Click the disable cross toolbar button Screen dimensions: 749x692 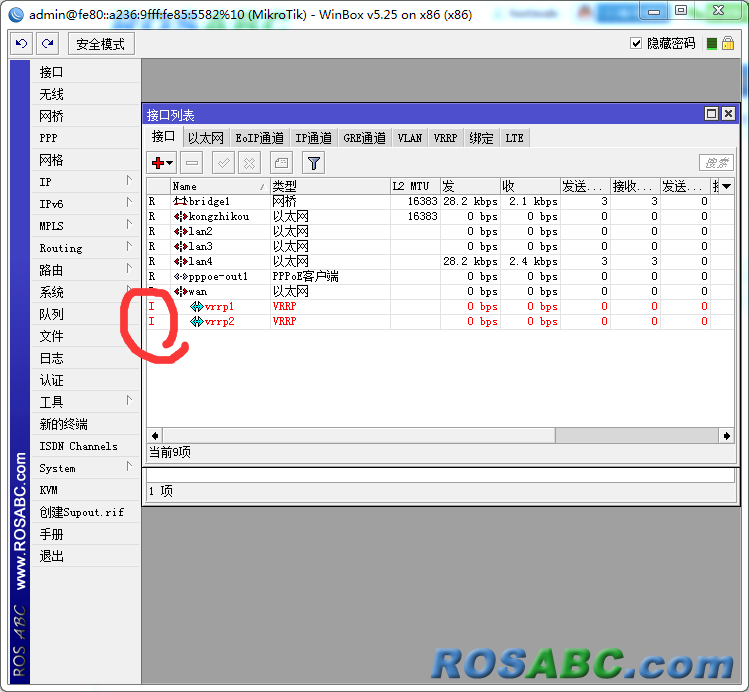249,163
